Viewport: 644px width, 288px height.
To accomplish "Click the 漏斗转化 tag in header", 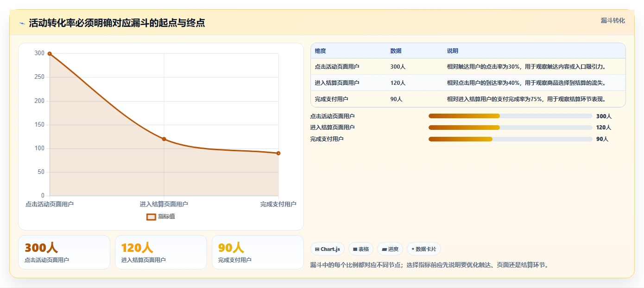I will (612, 20).
